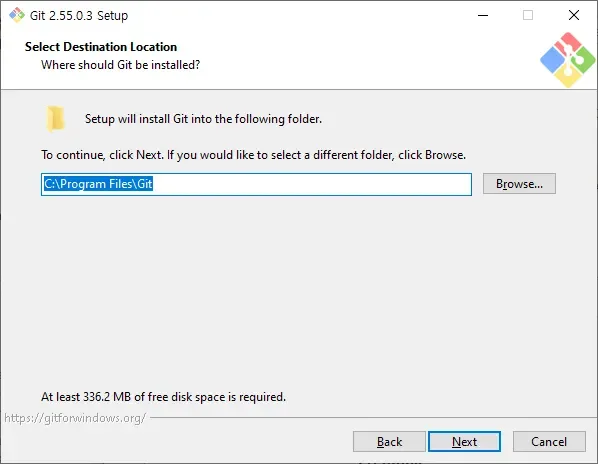Click the maximize window button

(x=528, y=15)
